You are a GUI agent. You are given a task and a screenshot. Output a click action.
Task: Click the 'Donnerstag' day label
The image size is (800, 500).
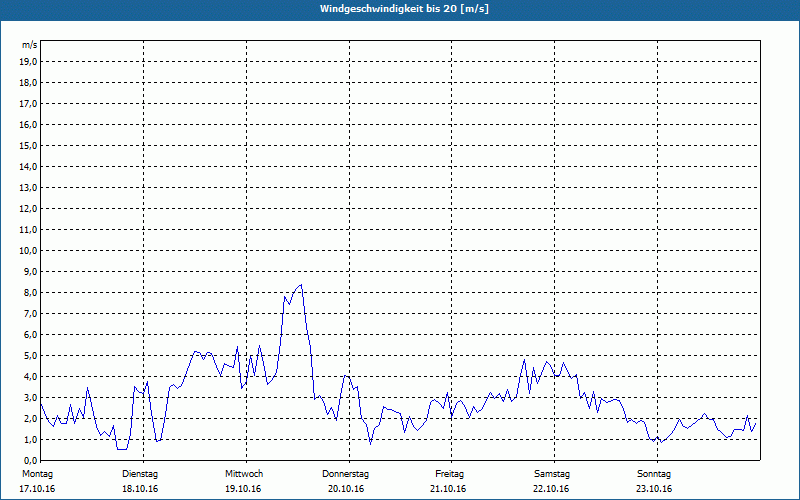click(345, 474)
